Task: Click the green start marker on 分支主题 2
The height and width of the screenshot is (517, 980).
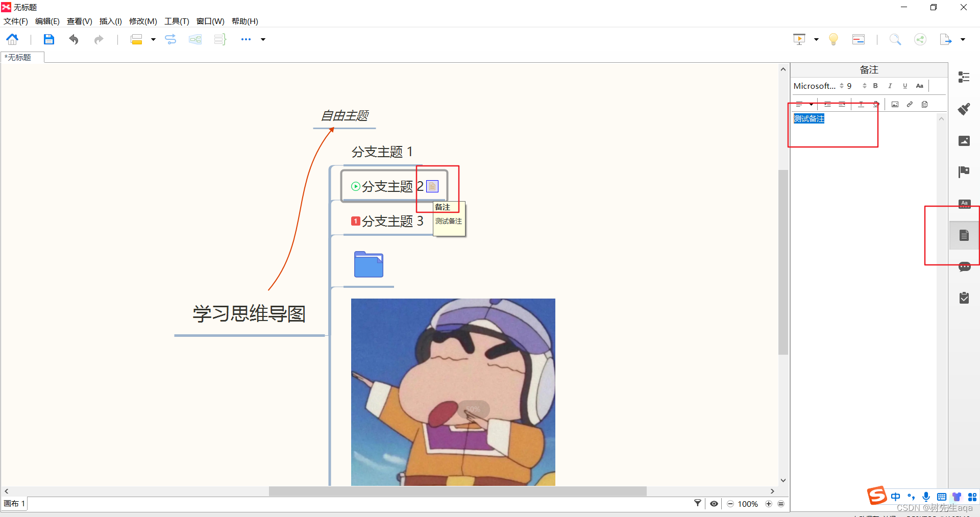Action: pyautogui.click(x=356, y=186)
